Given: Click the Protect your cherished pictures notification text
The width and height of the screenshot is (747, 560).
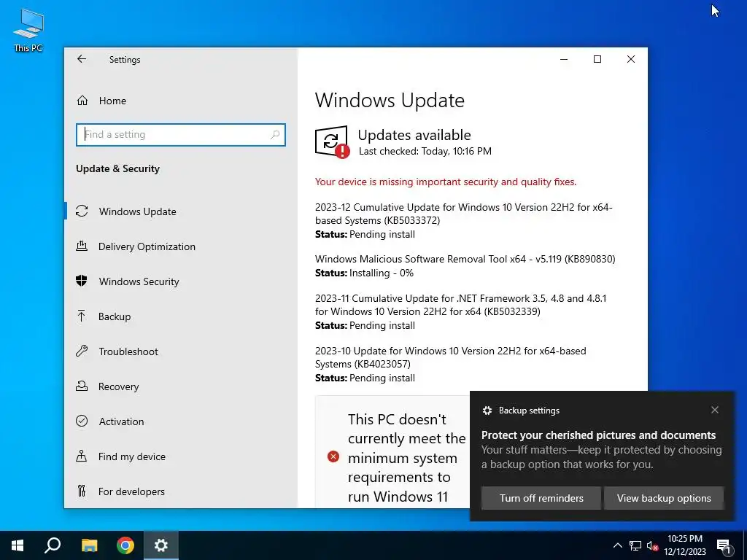Looking at the screenshot, I should tap(598, 435).
